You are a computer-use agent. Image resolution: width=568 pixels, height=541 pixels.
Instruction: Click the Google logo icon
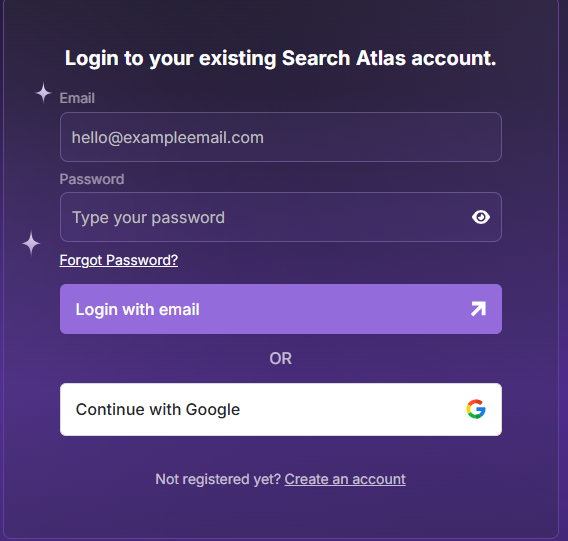click(x=476, y=409)
